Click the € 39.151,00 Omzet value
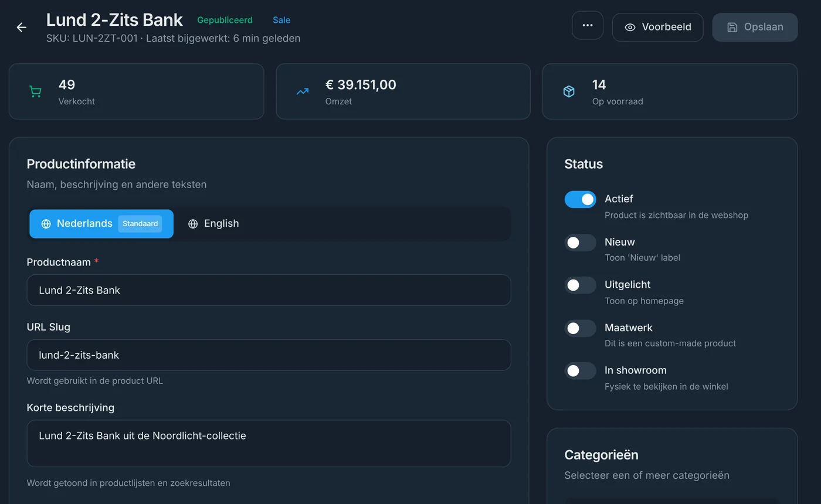This screenshot has height=504, width=821. coord(361,85)
